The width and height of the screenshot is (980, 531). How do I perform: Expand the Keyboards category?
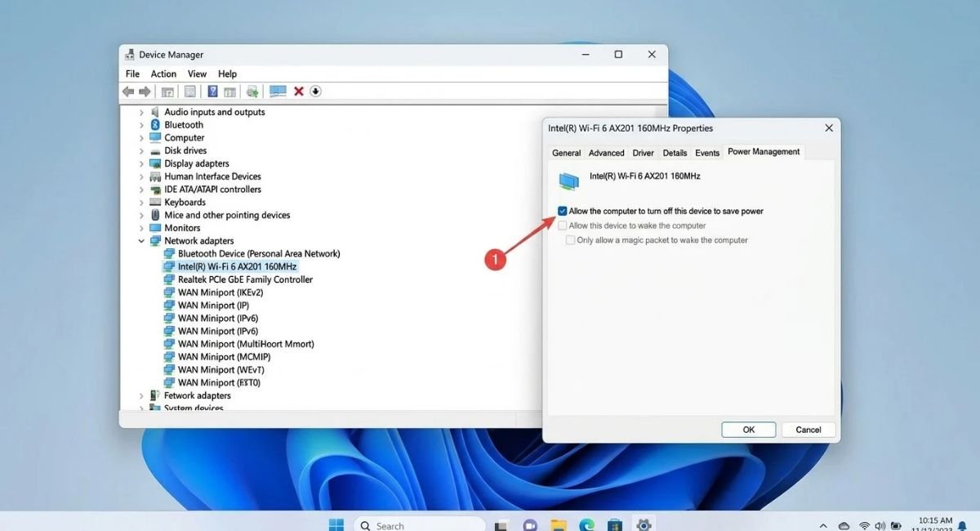pos(141,203)
